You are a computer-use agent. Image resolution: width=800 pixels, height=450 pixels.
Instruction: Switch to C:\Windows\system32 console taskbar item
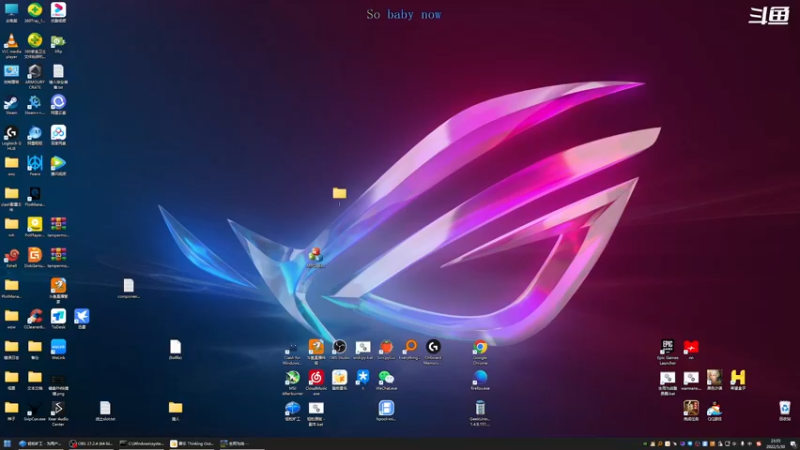[142, 443]
